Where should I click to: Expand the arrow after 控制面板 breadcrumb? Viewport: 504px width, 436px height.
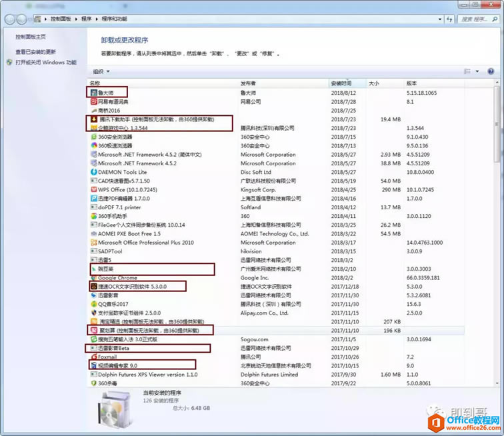click(77, 19)
